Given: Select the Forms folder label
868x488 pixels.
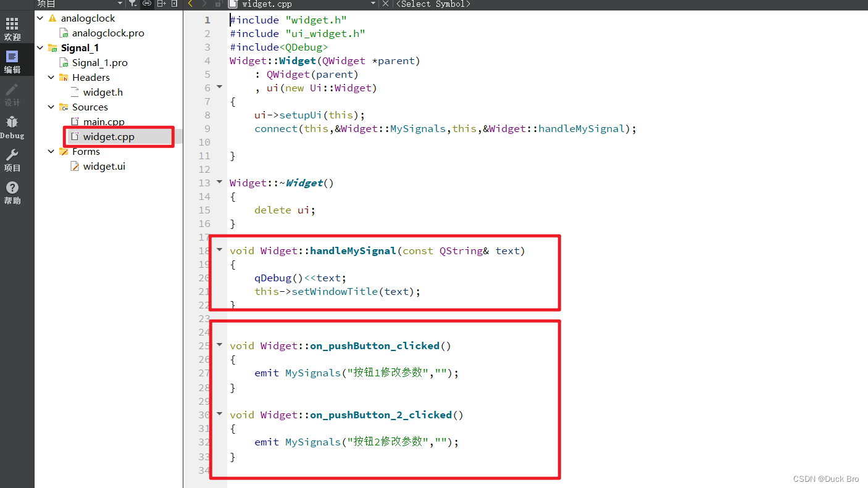Looking at the screenshot, I should tap(86, 151).
